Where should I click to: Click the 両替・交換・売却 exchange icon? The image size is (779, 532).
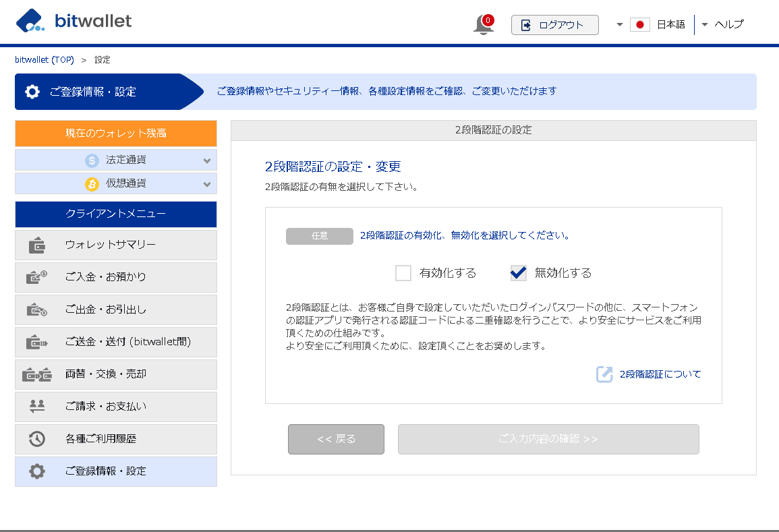tap(37, 374)
